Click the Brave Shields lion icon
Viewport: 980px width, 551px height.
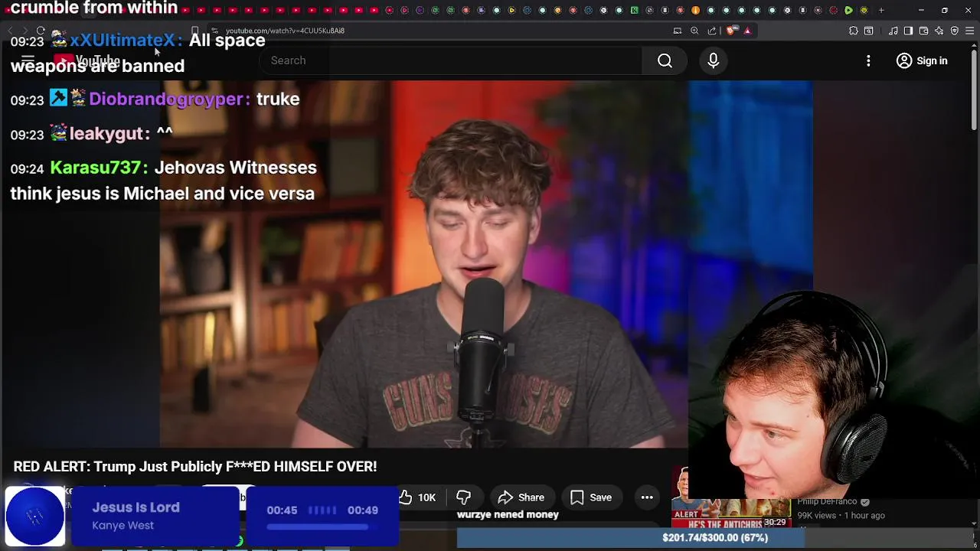[x=730, y=31]
